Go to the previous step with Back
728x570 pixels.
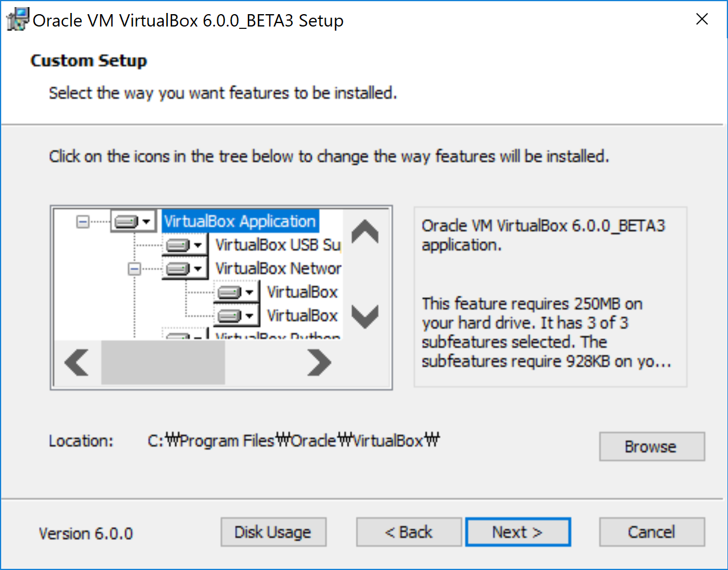pos(409,532)
